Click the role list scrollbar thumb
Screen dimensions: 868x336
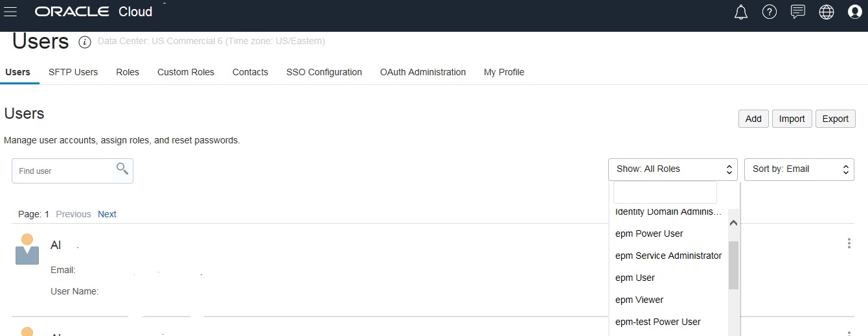pos(733,265)
